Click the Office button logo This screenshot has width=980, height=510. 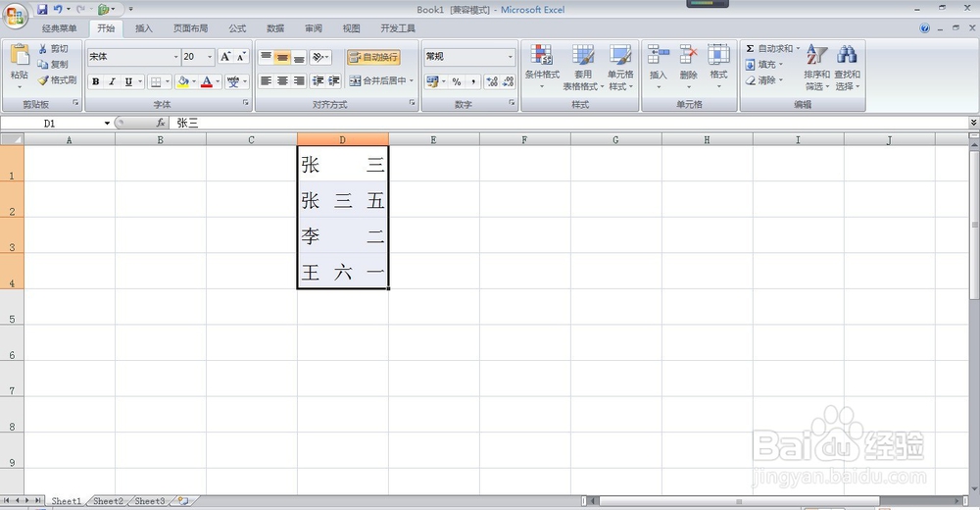click(15, 16)
